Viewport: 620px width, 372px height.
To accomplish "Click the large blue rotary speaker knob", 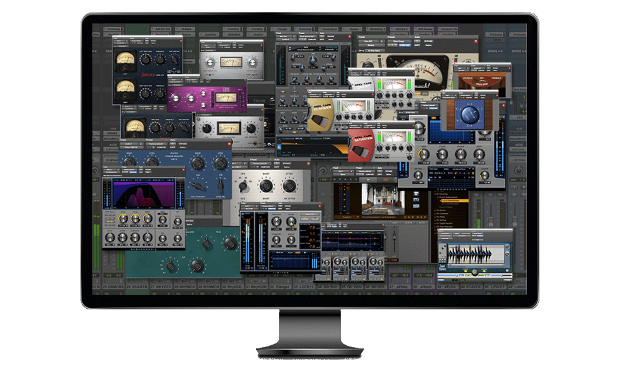I will 469,114.
